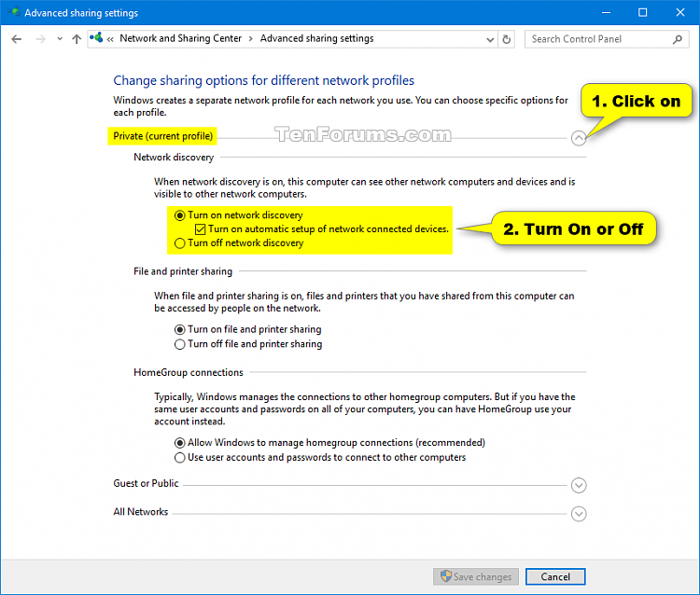Click the Save changes button
Viewport: 700px width, 595px height.
[476, 576]
